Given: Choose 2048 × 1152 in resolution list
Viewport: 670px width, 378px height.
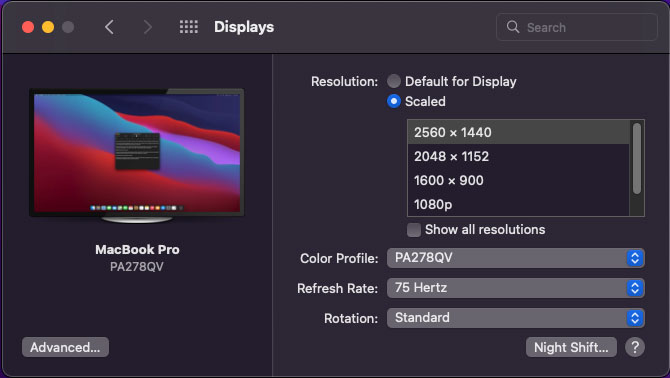Looking at the screenshot, I should point(518,156).
